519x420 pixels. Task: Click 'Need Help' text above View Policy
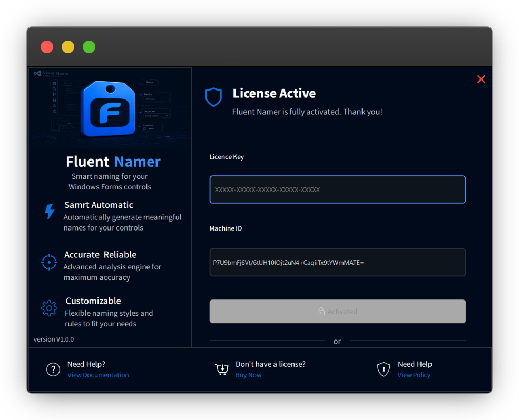(415, 364)
